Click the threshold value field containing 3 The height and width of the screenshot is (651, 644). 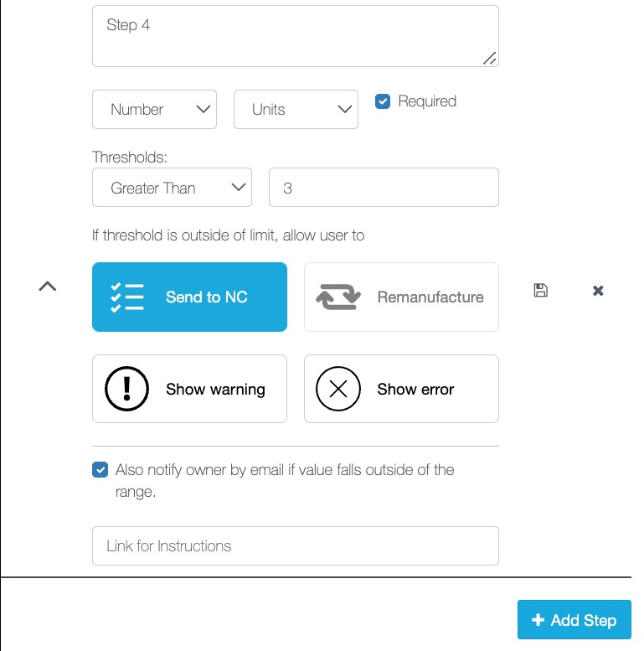(384, 187)
